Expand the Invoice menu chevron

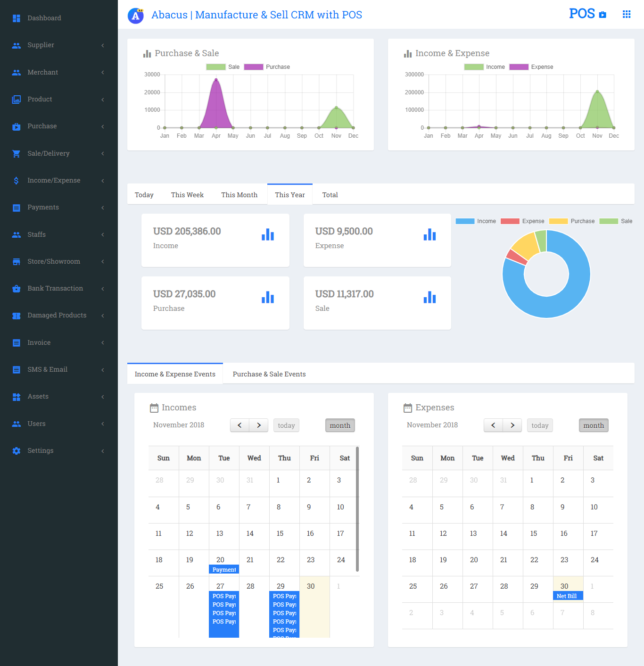(103, 343)
